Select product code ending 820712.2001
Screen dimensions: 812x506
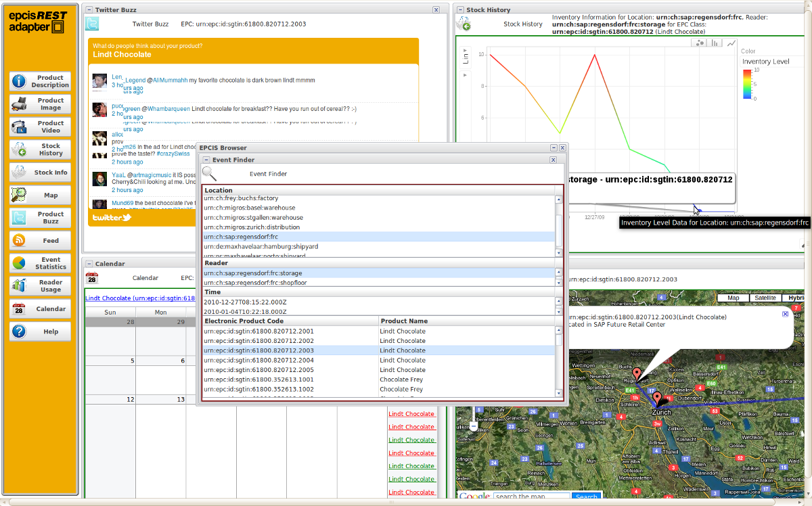point(379,331)
